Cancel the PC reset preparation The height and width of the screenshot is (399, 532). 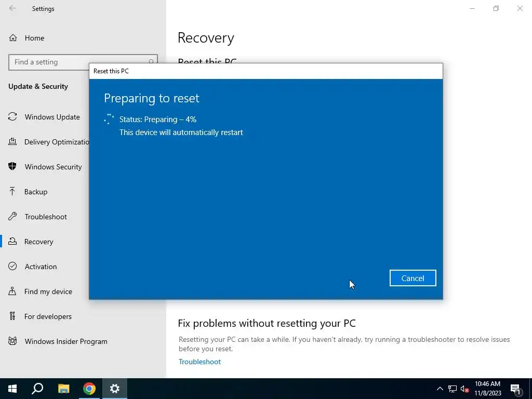413,278
